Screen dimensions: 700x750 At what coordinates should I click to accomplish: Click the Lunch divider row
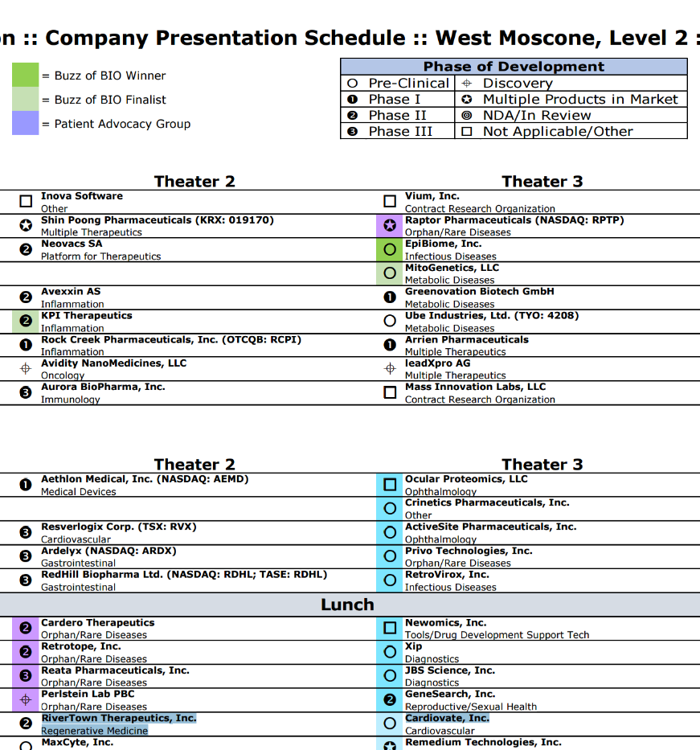pyautogui.click(x=347, y=605)
